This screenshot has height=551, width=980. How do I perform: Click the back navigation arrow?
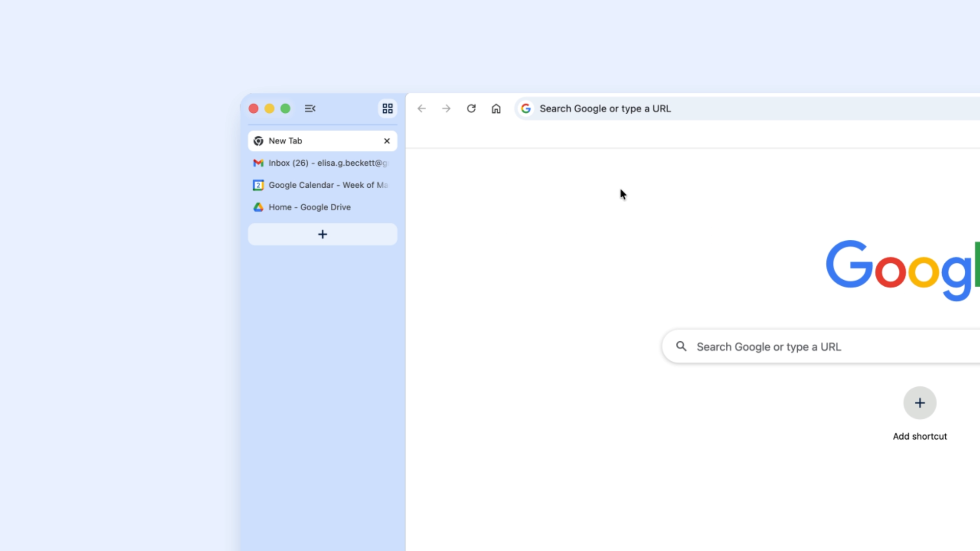[x=421, y=108]
